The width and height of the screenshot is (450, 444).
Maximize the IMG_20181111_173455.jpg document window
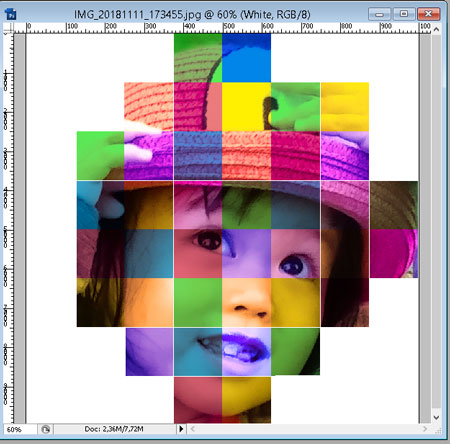[x=404, y=14]
